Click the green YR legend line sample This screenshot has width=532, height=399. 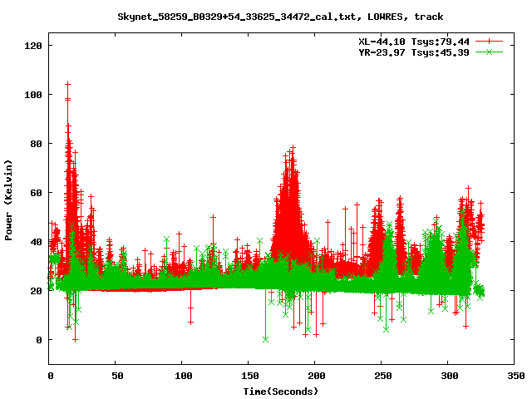click(489, 52)
